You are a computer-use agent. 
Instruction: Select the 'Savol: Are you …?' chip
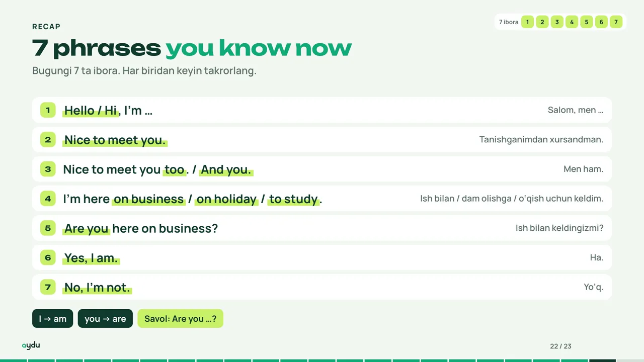(x=180, y=319)
